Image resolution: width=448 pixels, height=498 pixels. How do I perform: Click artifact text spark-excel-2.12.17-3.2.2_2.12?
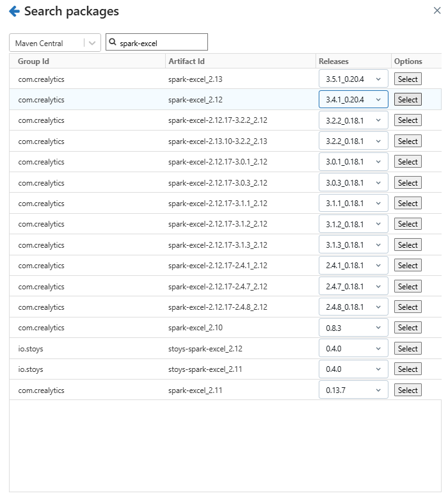point(218,120)
